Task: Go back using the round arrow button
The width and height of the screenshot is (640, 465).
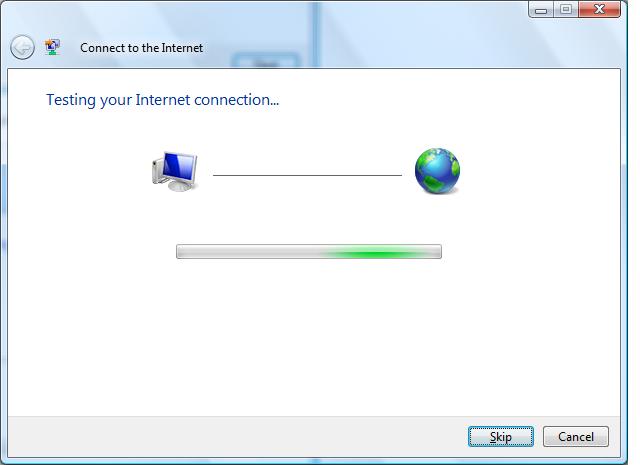Action: (x=22, y=48)
